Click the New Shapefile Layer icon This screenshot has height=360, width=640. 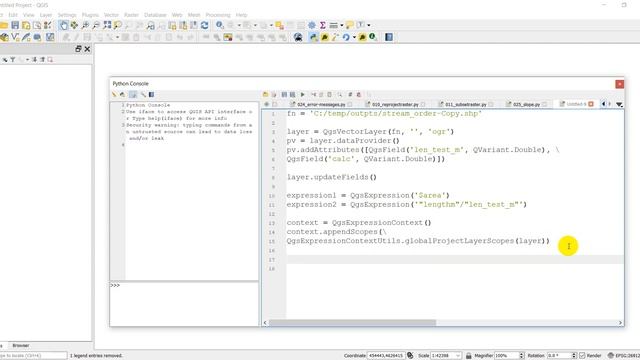15,37
